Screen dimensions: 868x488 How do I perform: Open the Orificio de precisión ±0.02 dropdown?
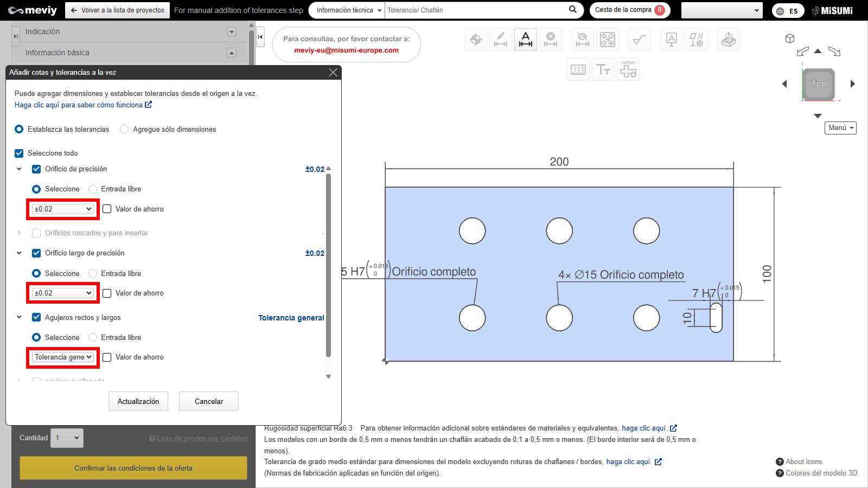tap(63, 209)
